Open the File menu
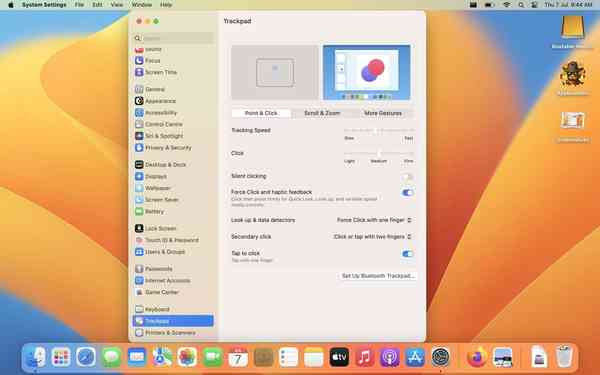600x375 pixels. (79, 5)
